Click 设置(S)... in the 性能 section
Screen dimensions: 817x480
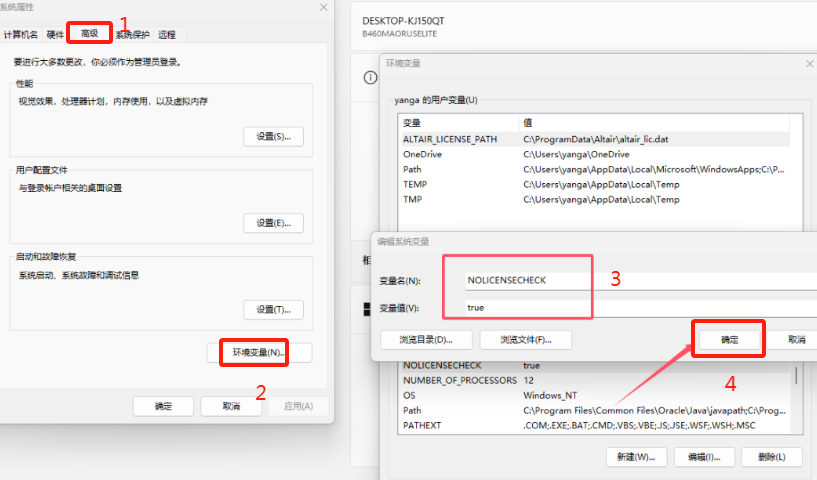274,137
